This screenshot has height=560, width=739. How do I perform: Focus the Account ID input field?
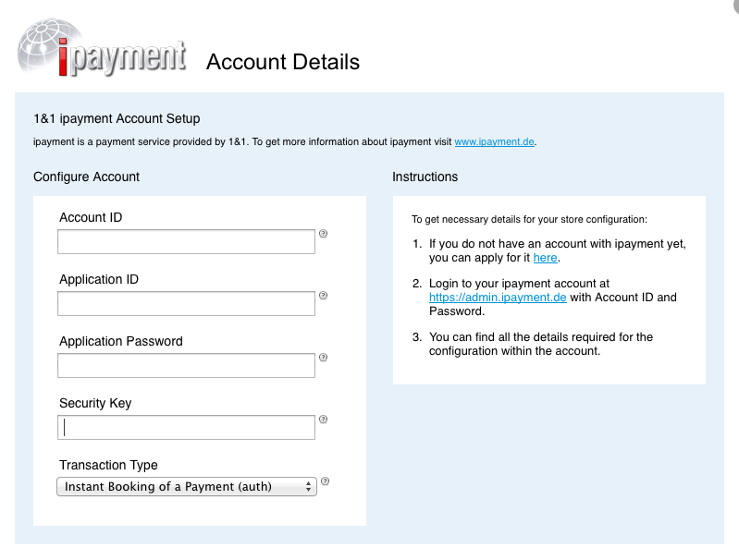(x=186, y=241)
